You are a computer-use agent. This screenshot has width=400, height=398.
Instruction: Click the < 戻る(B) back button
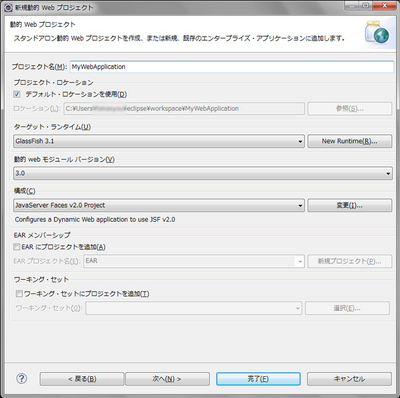(x=82, y=379)
